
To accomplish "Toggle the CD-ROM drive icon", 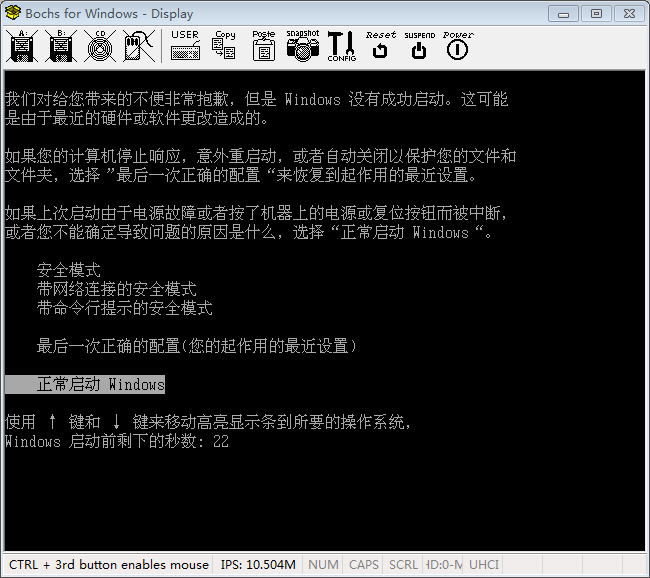I will 99,46.
